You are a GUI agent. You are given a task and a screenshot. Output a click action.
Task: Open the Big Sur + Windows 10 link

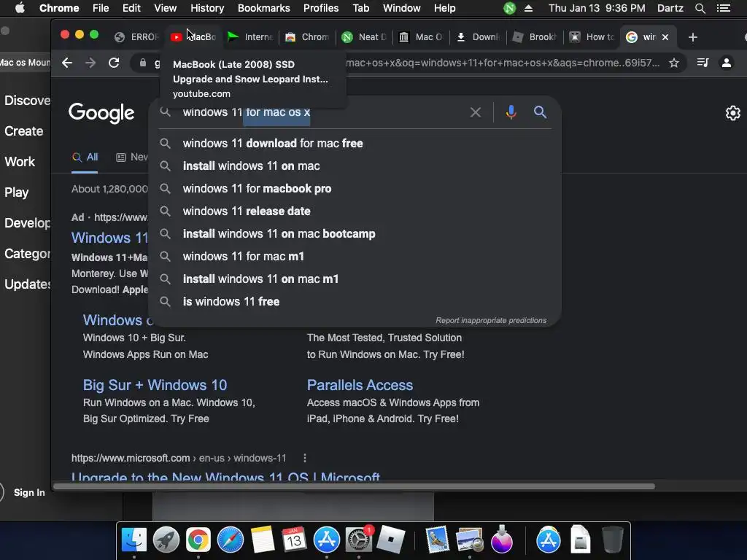[x=155, y=385]
